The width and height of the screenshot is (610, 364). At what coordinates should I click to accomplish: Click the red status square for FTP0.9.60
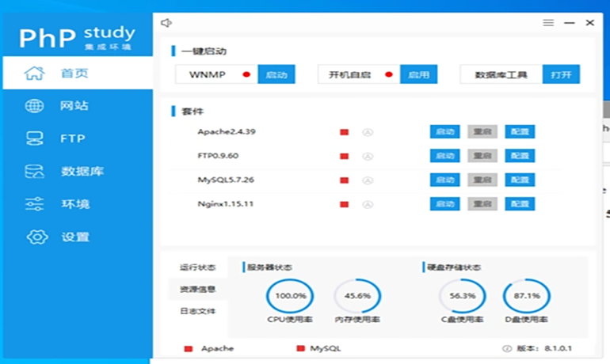[x=345, y=156]
